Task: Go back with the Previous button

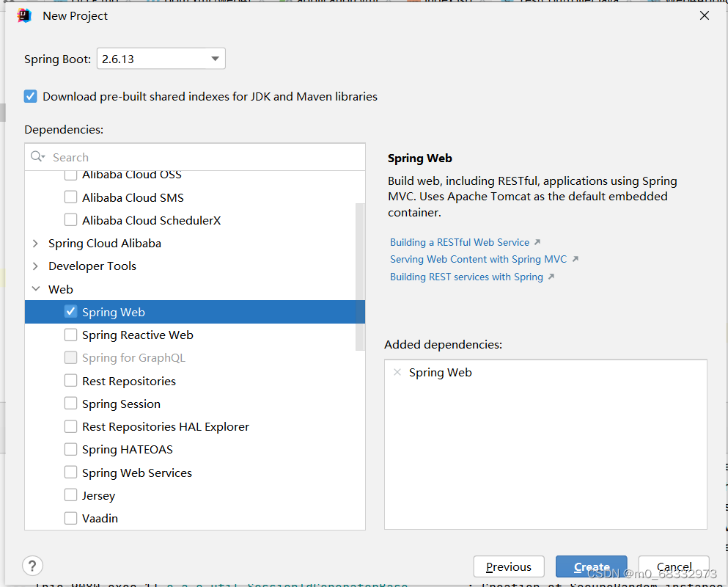Action: (509, 566)
